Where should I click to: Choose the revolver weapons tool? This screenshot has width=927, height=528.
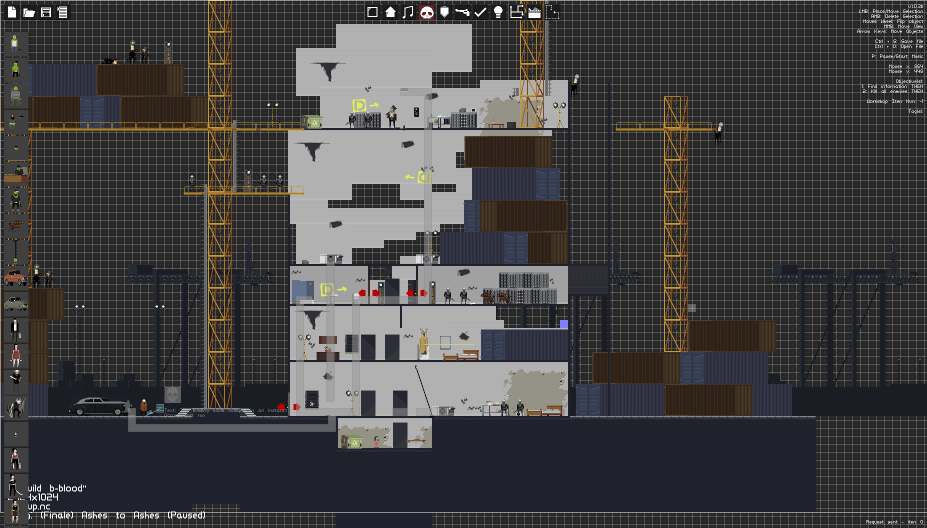[462, 11]
